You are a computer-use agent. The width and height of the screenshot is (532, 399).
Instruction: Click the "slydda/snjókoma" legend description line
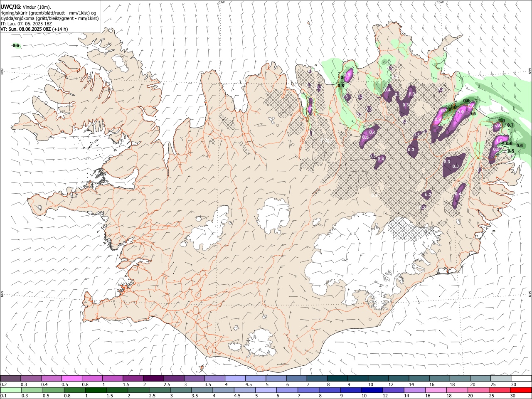click(x=49, y=18)
